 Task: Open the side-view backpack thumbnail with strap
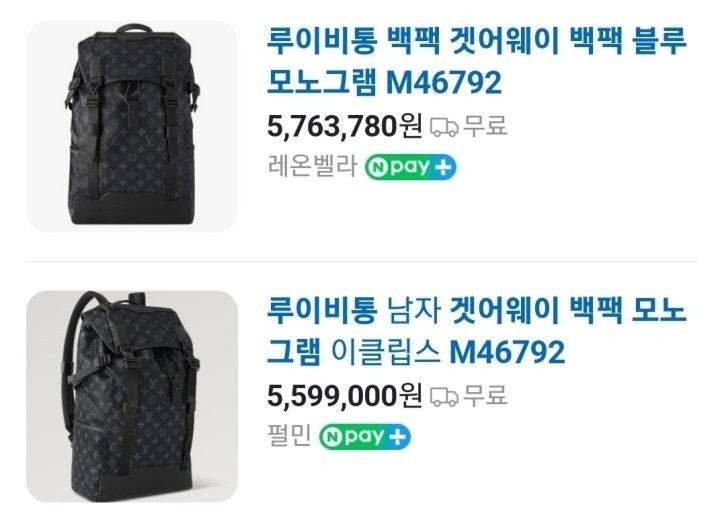(132, 396)
